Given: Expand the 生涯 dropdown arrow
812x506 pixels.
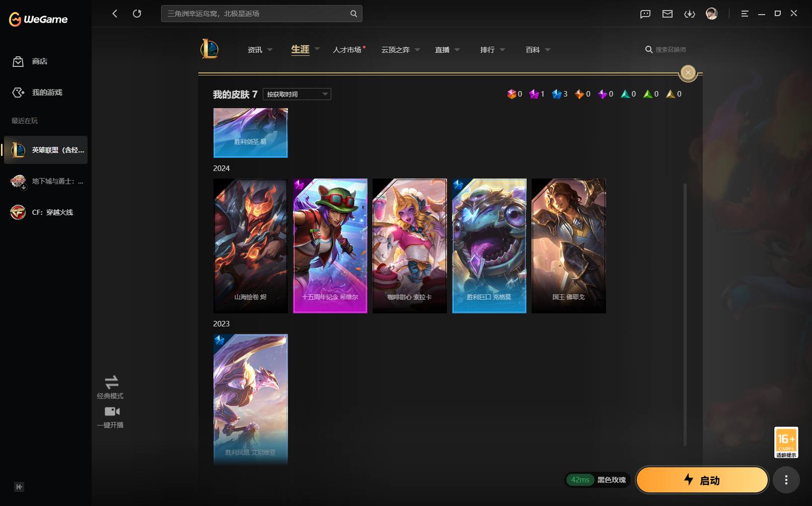Looking at the screenshot, I should pos(317,49).
